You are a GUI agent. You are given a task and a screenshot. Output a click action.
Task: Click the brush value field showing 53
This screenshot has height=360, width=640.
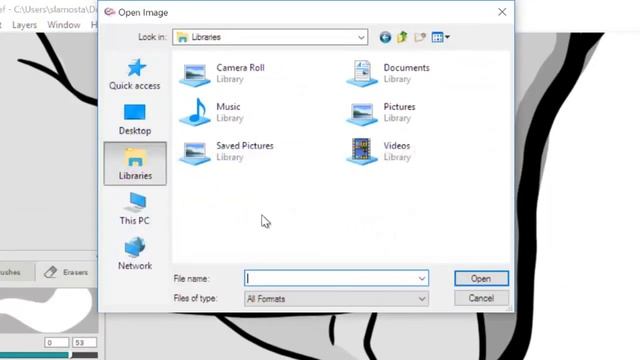coord(84,342)
